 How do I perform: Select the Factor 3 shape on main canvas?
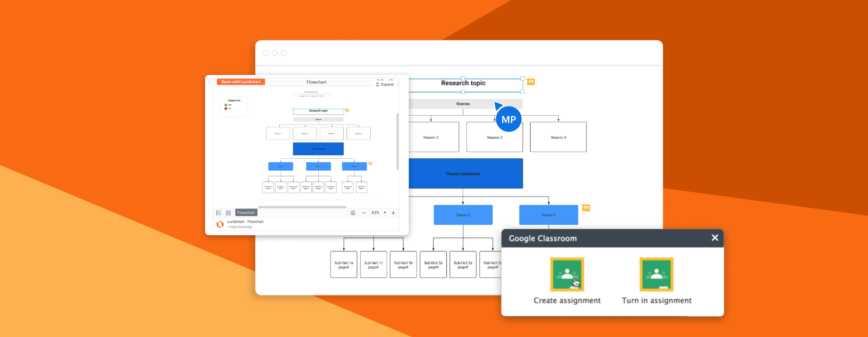(548, 215)
